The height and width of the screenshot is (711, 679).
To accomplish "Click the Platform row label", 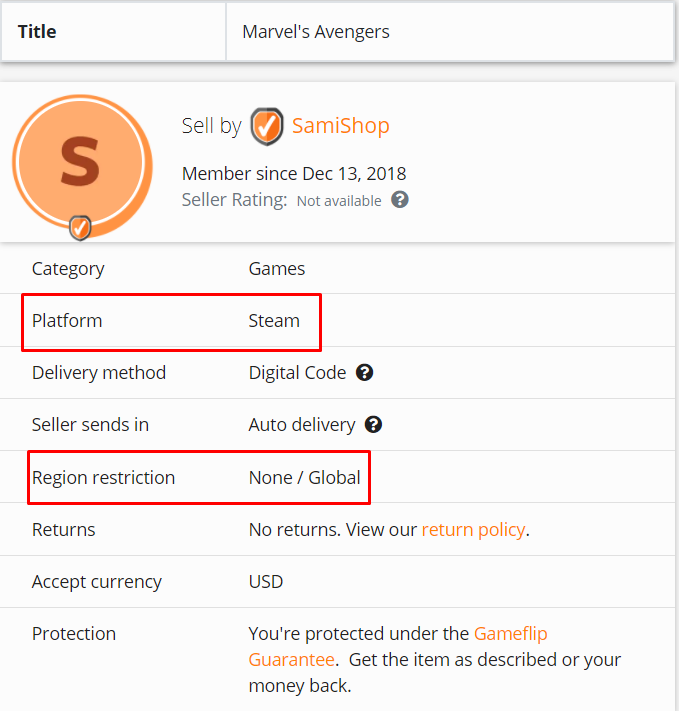I will coord(67,321).
